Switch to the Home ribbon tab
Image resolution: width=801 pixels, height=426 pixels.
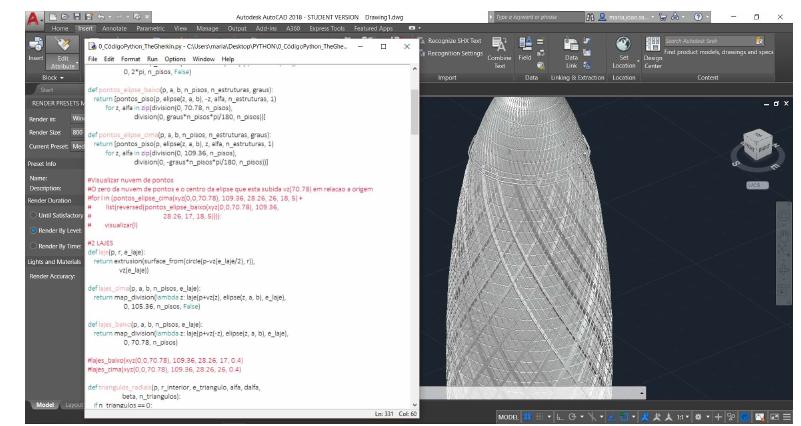[60, 29]
